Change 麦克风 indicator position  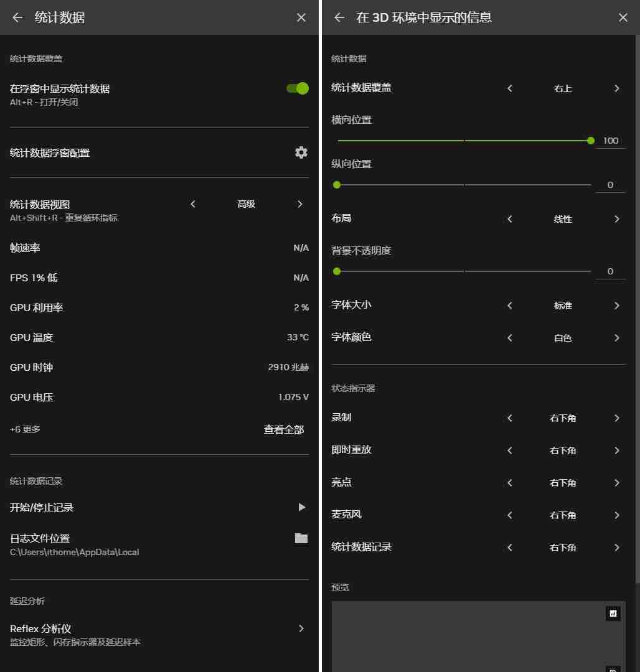click(x=617, y=515)
